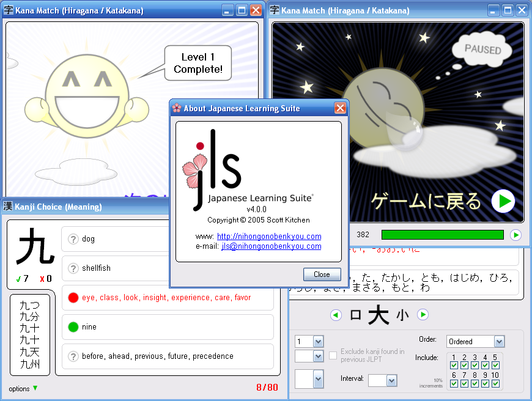Viewport: 532px width, 401px height.
Task: Click the large 大 kanji size option
Action: pyautogui.click(x=379, y=315)
